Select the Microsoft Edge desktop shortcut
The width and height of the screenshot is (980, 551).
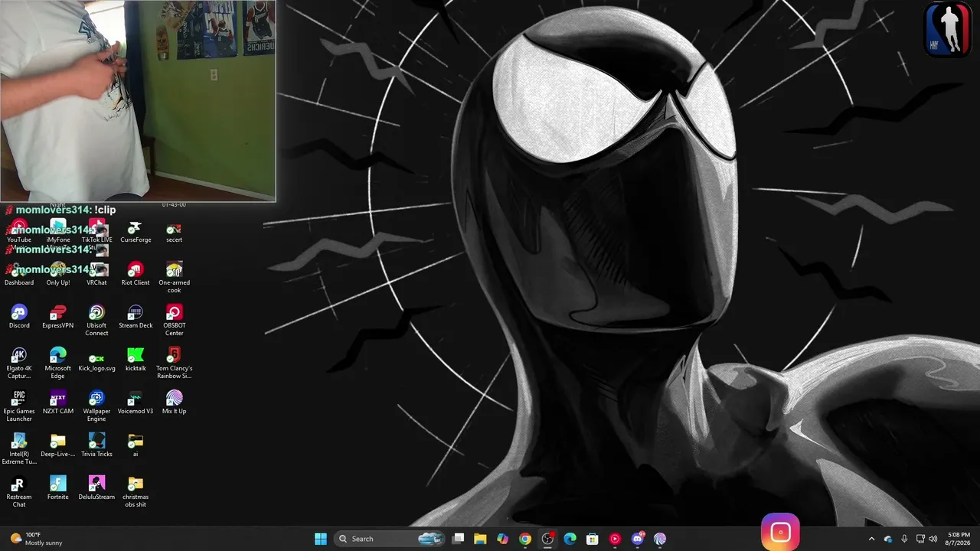57,364
